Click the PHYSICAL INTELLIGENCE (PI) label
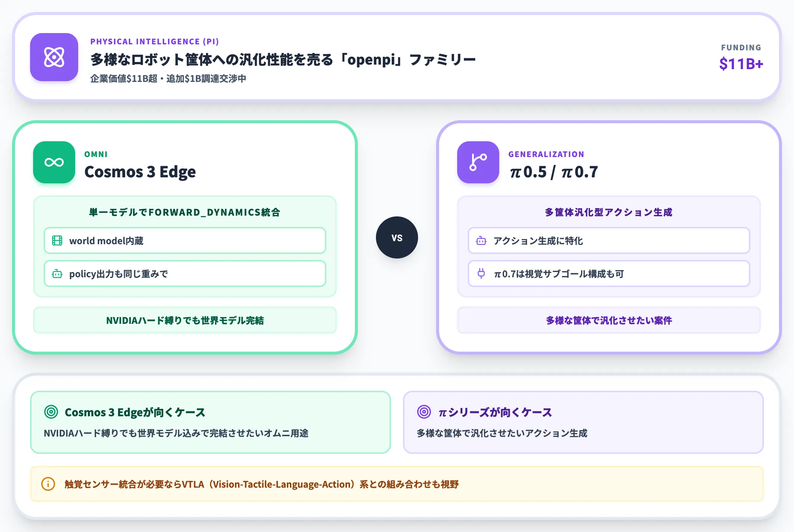 click(155, 41)
